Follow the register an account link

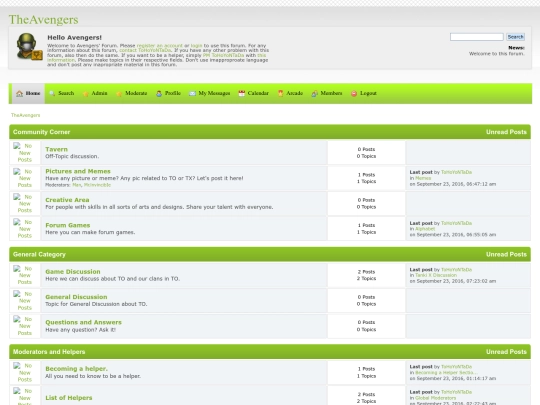click(x=159, y=45)
